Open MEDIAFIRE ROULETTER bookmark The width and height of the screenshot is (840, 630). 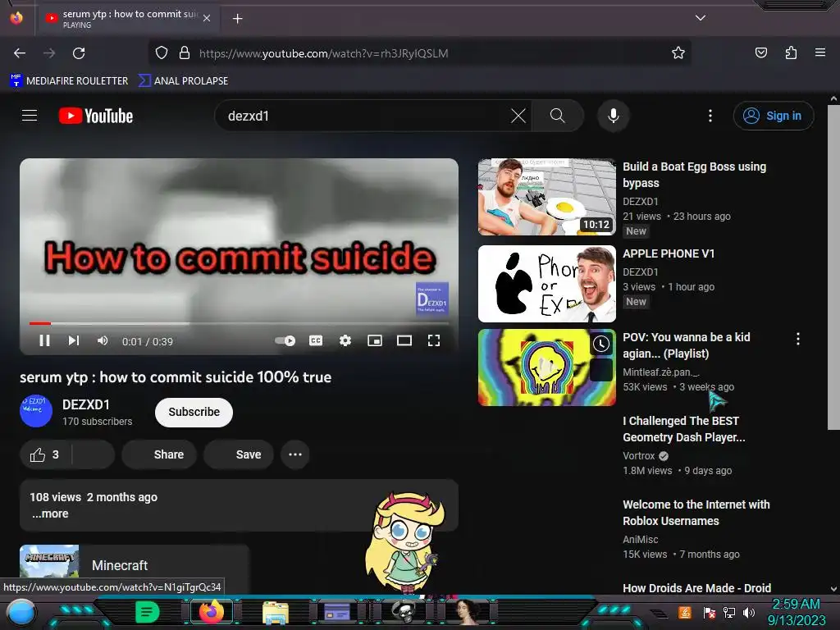coord(69,81)
